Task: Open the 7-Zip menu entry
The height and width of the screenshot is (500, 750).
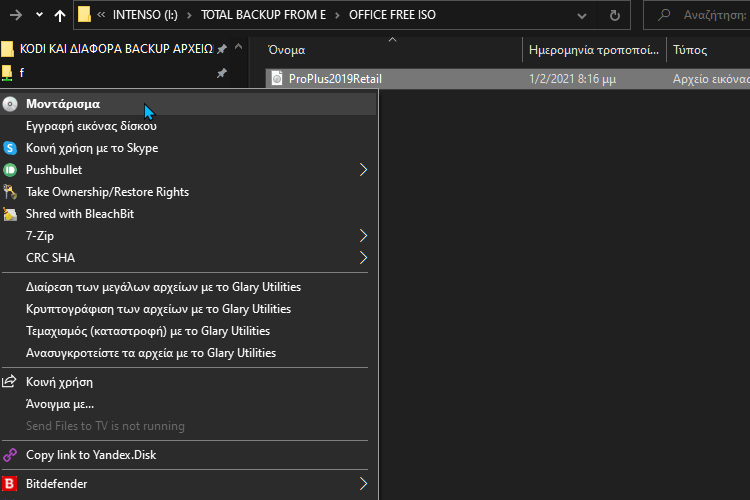Action: coord(188,236)
